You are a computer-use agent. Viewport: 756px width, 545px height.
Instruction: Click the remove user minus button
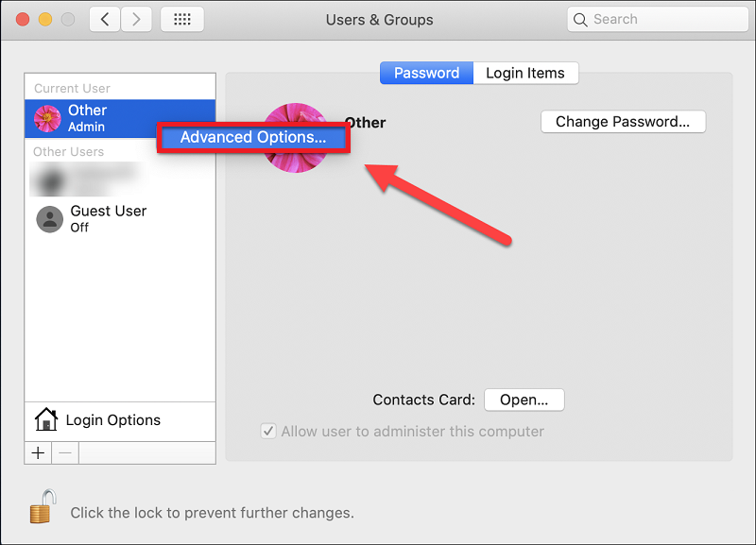tap(65, 452)
